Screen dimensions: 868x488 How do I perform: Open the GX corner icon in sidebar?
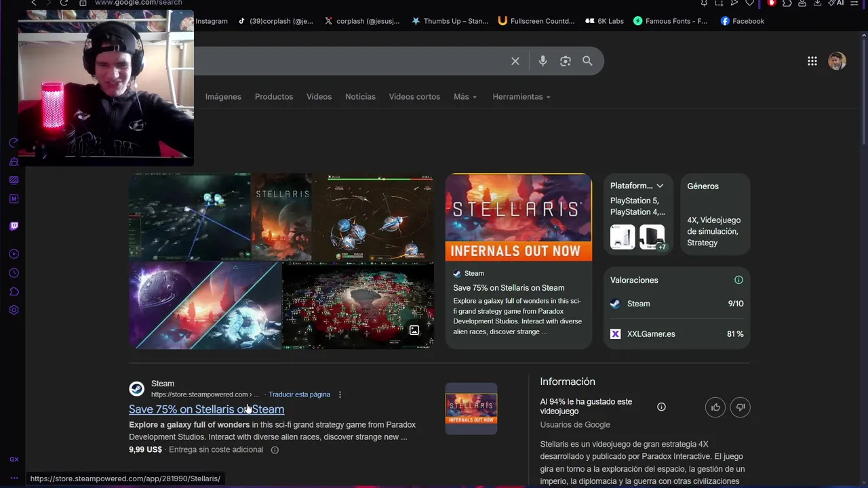pyautogui.click(x=14, y=460)
